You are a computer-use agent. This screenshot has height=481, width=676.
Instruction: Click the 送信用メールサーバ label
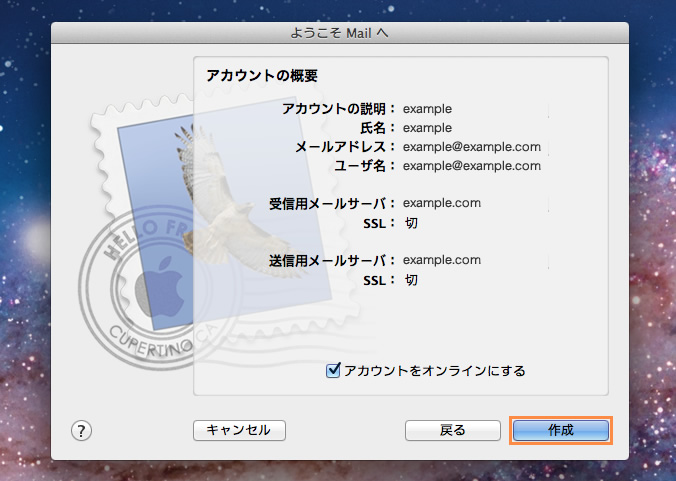pos(332,260)
